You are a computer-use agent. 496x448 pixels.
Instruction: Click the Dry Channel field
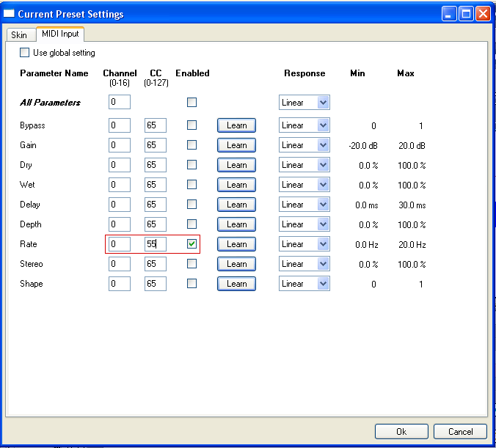[120, 165]
